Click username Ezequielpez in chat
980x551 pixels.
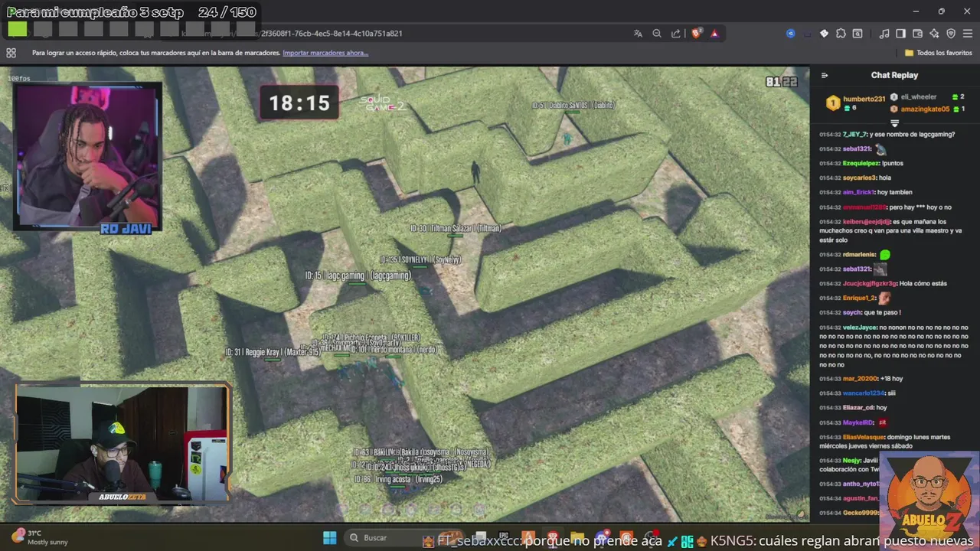click(x=862, y=163)
